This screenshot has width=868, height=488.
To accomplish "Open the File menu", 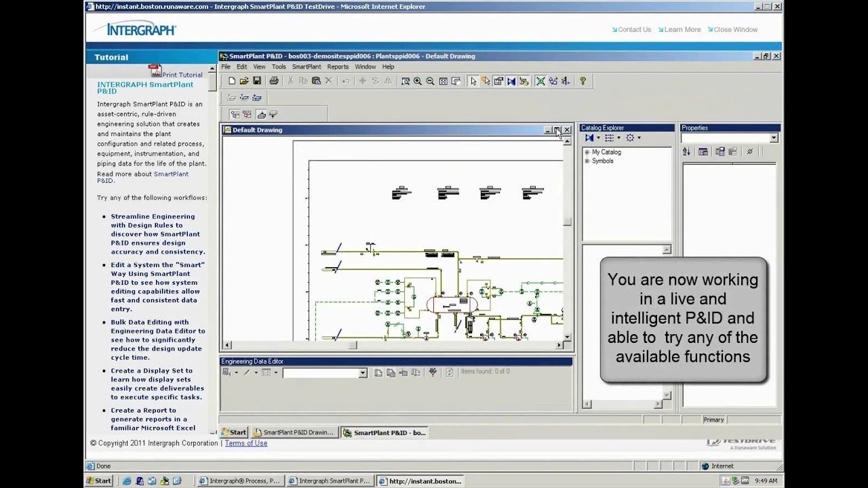I will (x=226, y=67).
